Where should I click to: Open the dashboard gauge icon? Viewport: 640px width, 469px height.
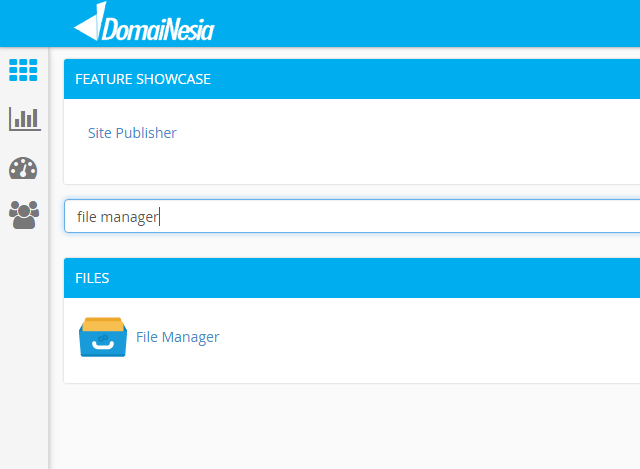(23, 168)
